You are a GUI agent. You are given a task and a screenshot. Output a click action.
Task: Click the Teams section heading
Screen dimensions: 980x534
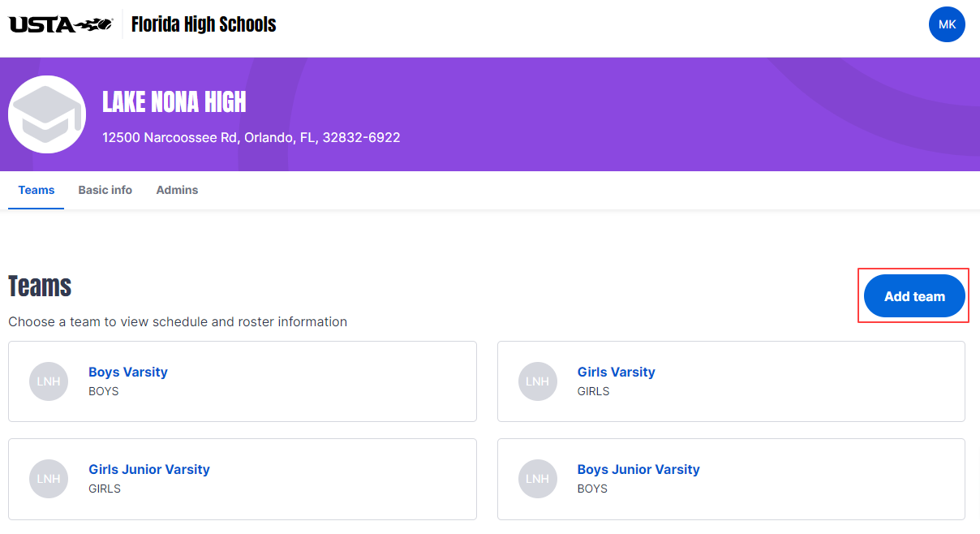[40, 286]
